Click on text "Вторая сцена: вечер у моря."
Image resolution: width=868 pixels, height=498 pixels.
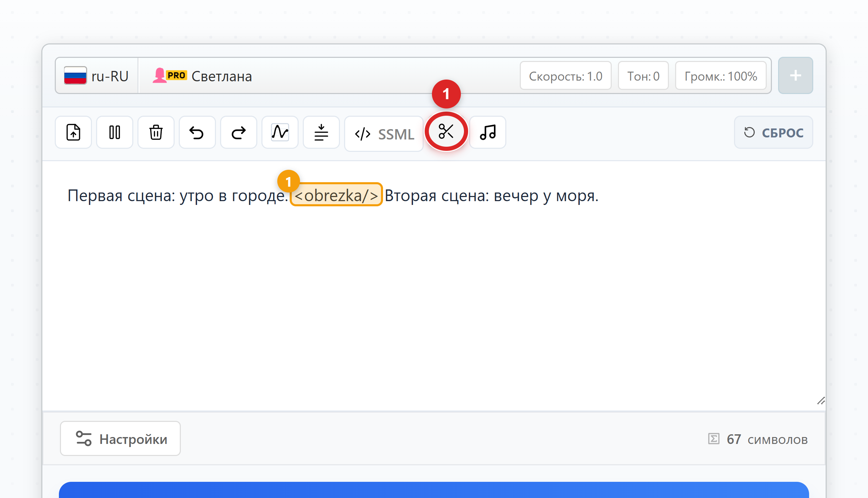[x=492, y=196]
